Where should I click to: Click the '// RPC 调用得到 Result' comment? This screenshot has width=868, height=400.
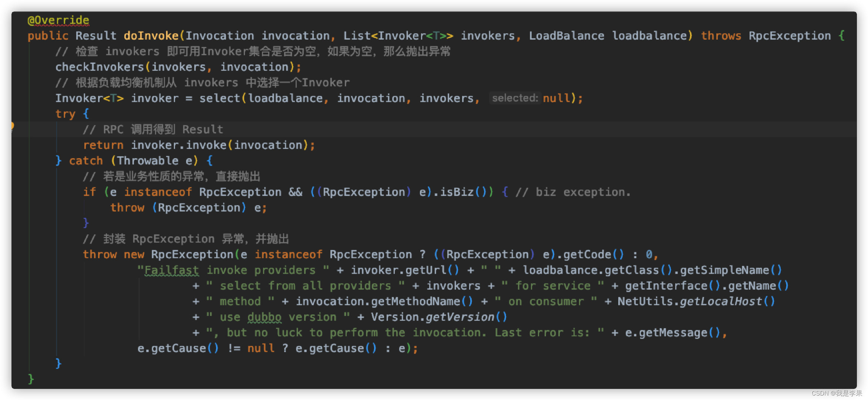(153, 130)
